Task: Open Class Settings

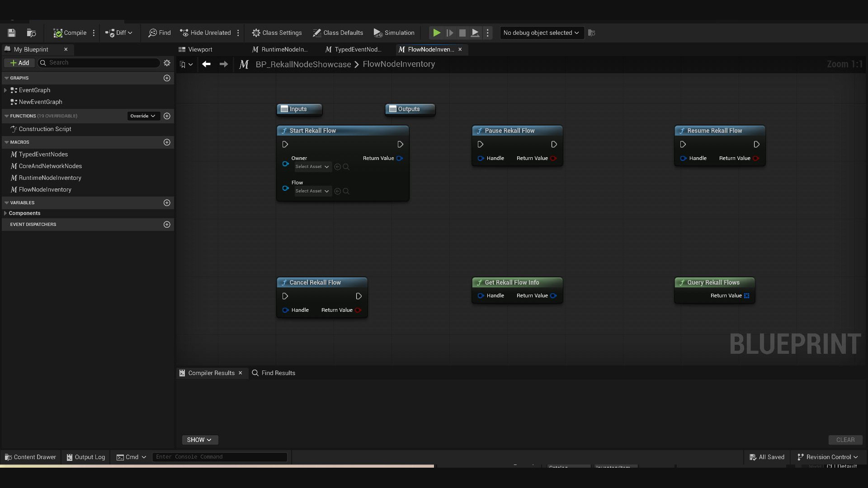Action: click(x=277, y=33)
